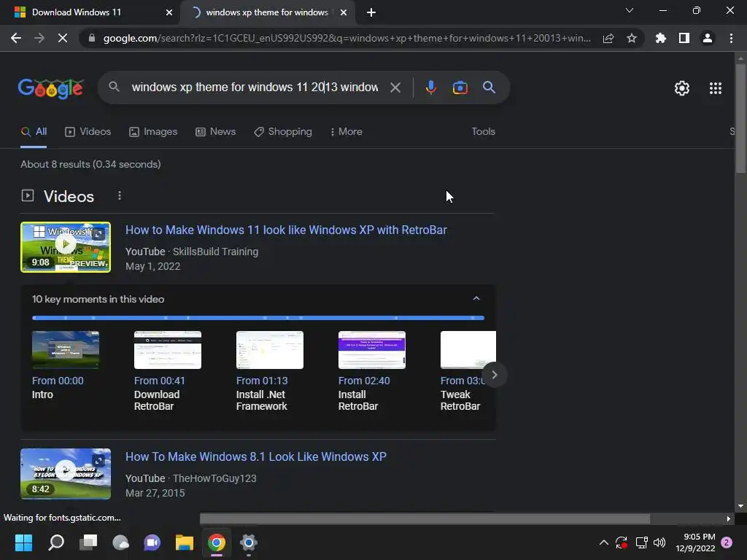Open Task View on the taskbar

point(88,542)
